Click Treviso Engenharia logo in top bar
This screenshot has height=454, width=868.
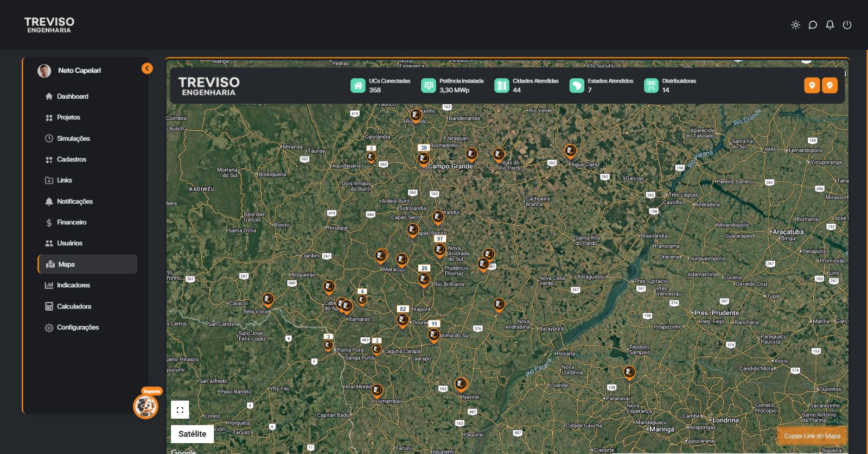[49, 25]
